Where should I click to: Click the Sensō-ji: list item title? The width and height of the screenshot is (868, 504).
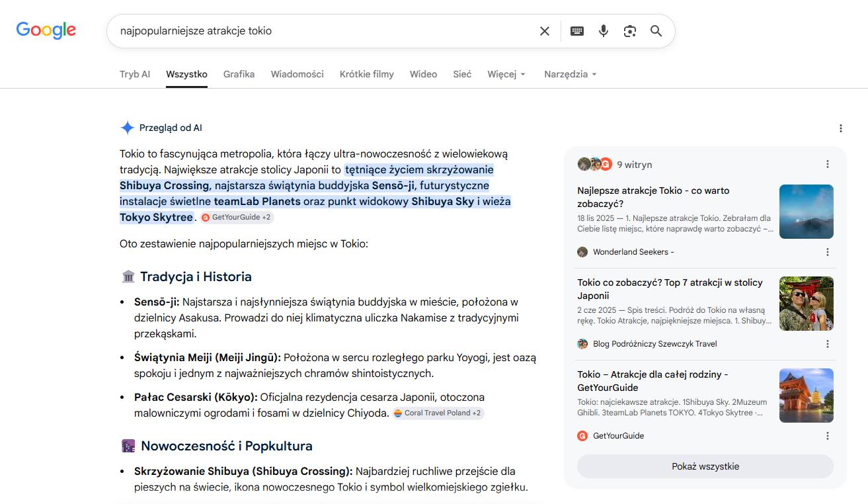coord(157,302)
